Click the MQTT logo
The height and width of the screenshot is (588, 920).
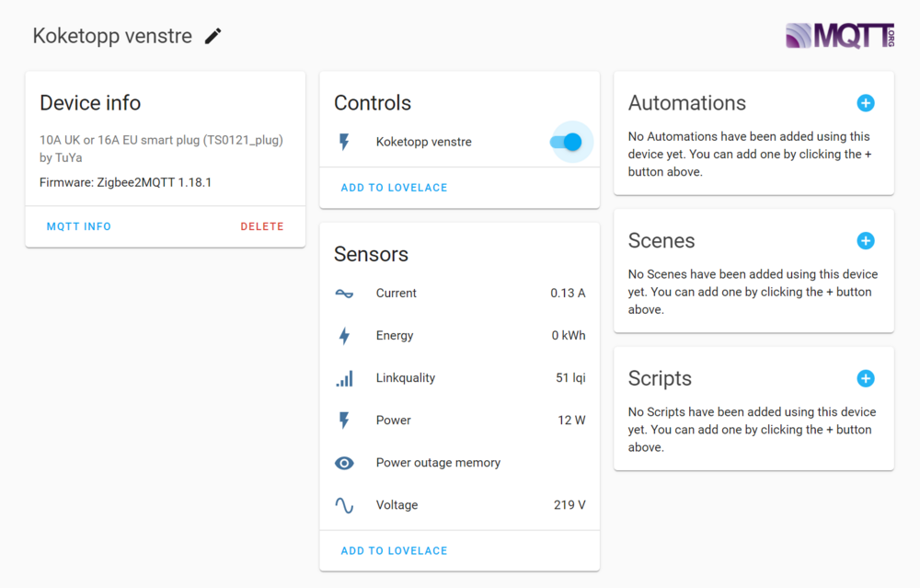coord(839,36)
